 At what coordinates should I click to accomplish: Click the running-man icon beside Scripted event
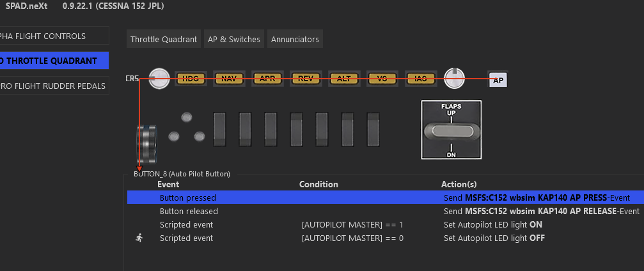(x=139, y=238)
